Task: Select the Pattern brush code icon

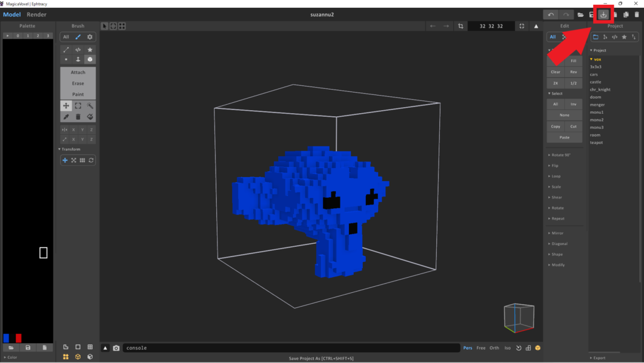Action: (78, 50)
